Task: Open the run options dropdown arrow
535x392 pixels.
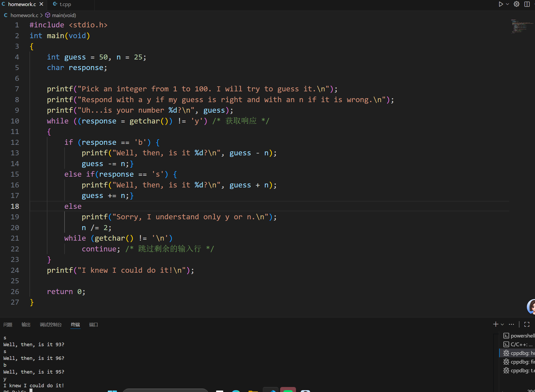Action: 507,4
